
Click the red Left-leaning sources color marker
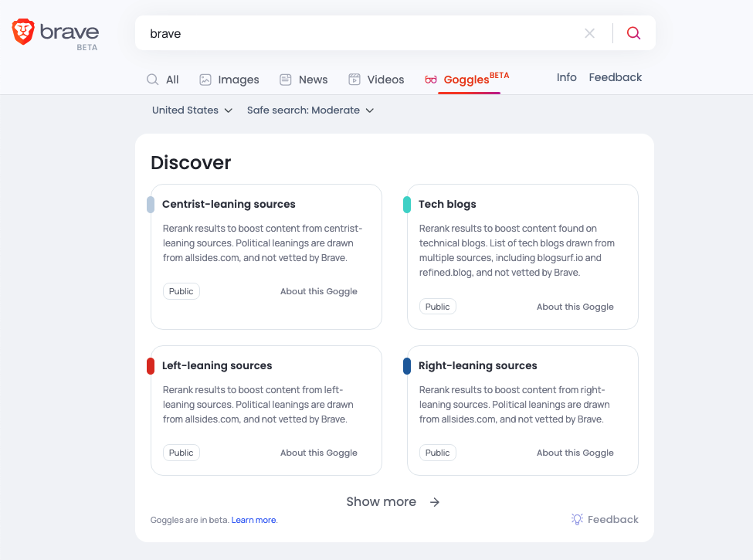151,366
